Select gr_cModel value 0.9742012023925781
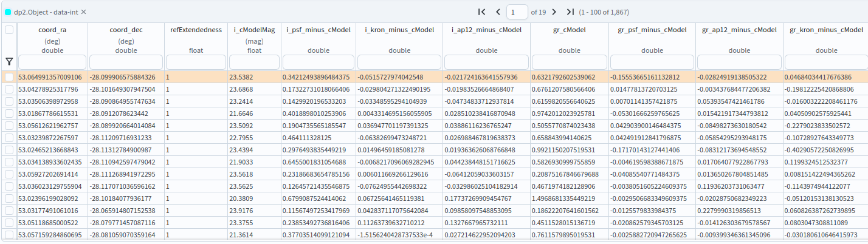The image size is (868, 244). click(x=566, y=114)
